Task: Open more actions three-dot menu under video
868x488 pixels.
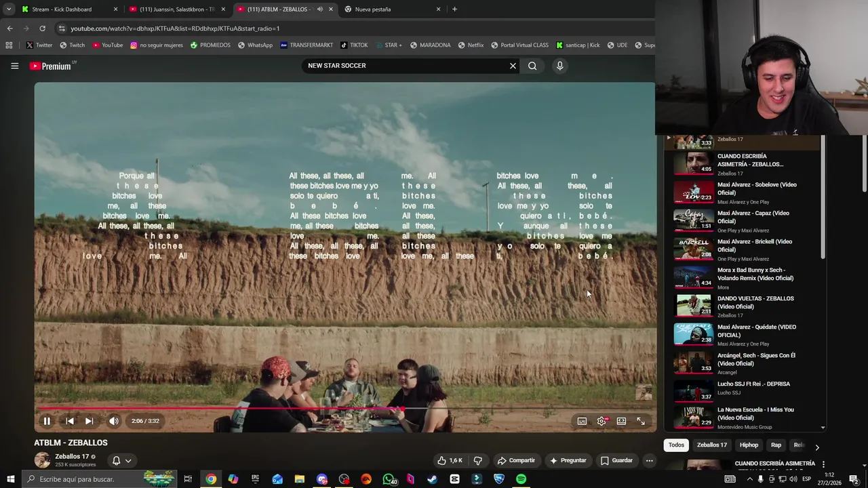Action: 649,460
